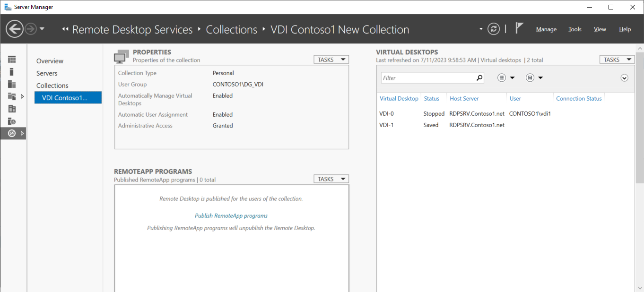Image resolution: width=644 pixels, height=292 pixels.
Task: Click the Granted administrative access value
Action: click(223, 125)
